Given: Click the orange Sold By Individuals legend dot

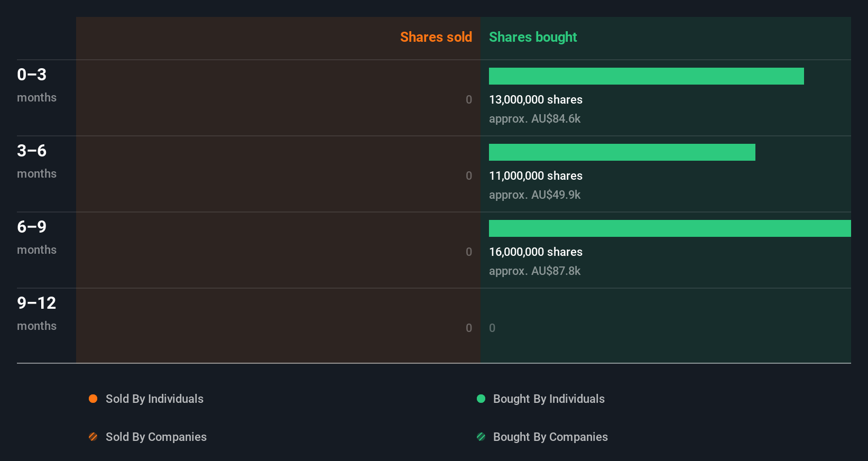Looking at the screenshot, I should click(x=93, y=399).
